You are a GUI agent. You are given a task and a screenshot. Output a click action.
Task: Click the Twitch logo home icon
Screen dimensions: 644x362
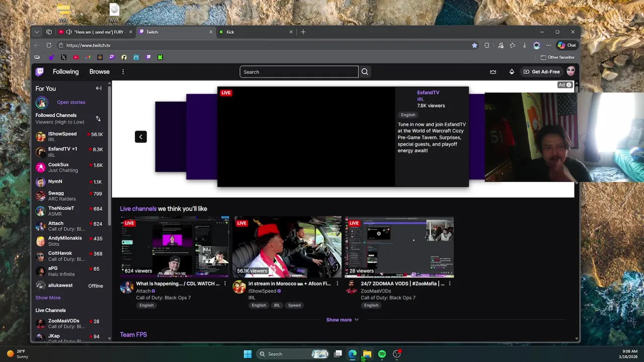40,72
